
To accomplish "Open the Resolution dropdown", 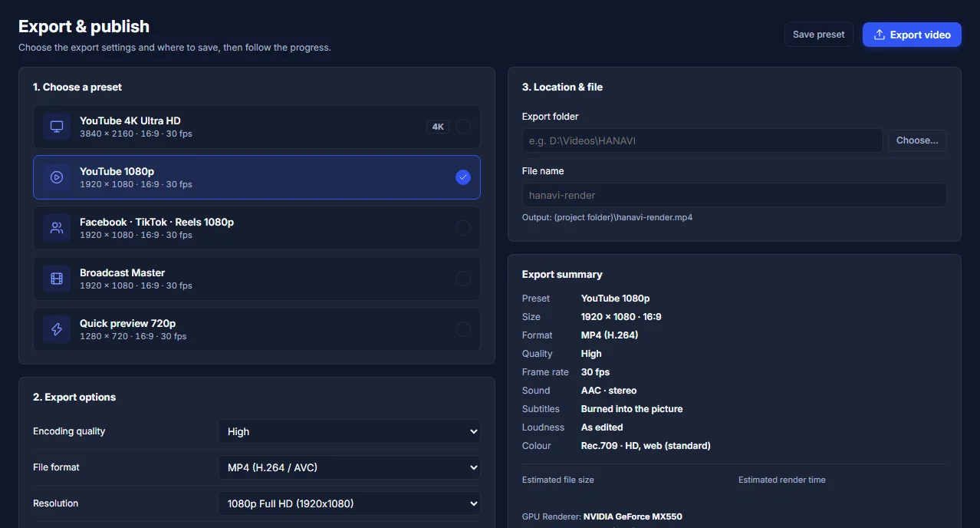I will (349, 503).
